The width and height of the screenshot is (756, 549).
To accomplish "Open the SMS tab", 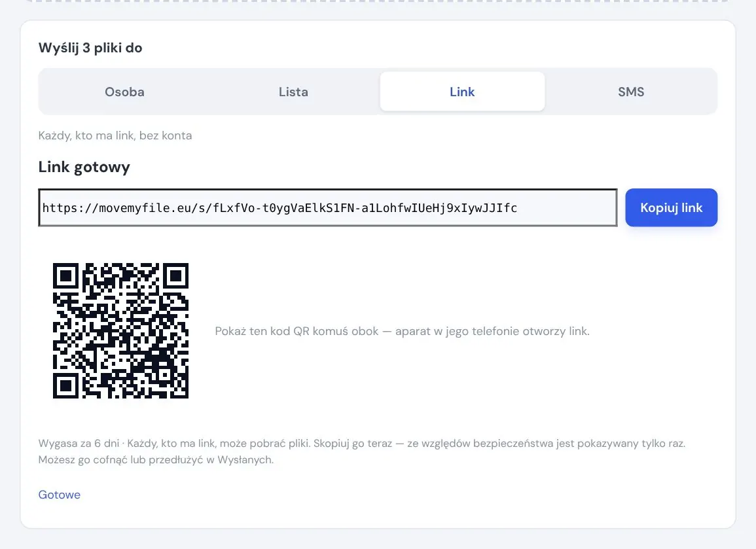I will [x=631, y=92].
